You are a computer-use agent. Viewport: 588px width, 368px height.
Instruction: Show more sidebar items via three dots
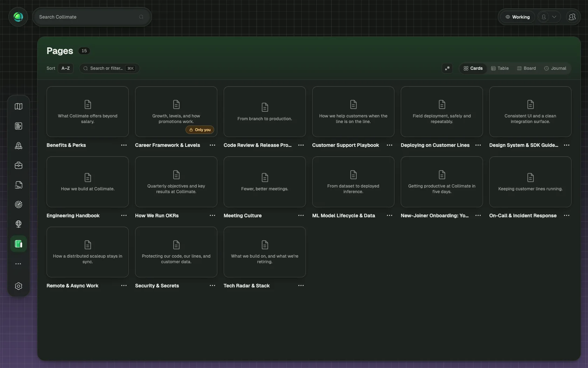(18, 264)
